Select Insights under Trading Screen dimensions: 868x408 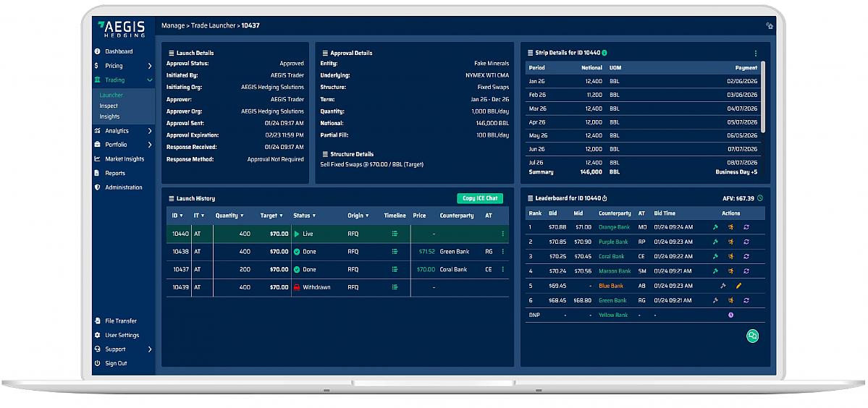109,116
